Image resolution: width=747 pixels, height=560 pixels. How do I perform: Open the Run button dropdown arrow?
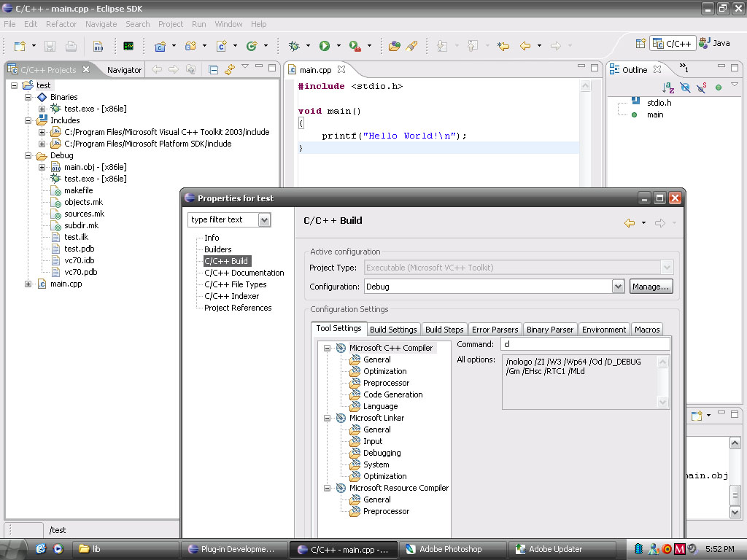point(338,46)
